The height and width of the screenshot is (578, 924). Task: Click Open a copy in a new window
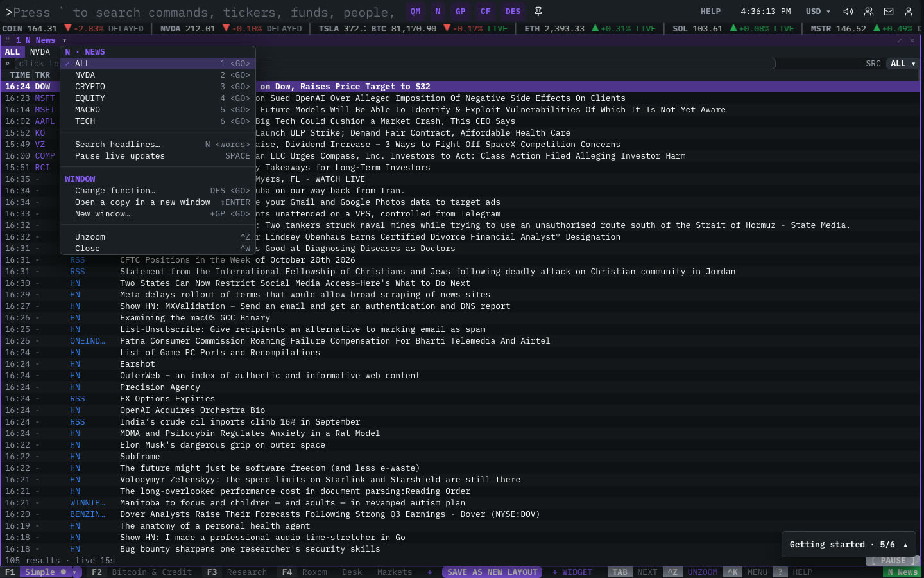coord(158,202)
